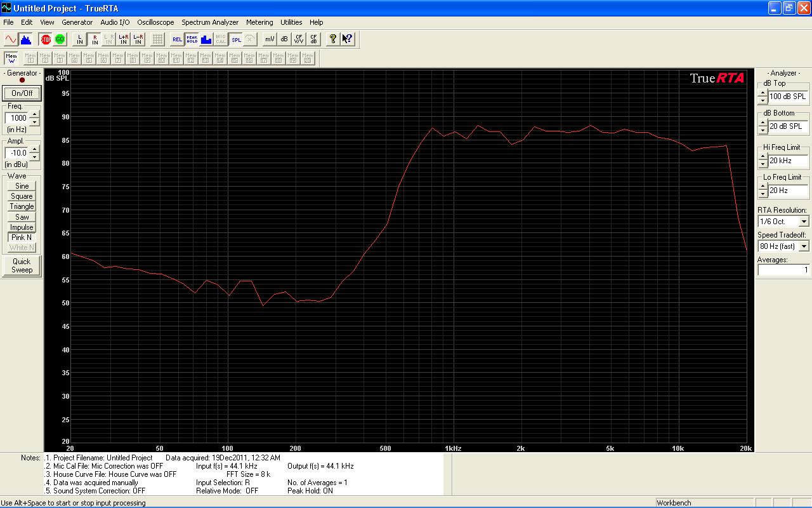This screenshot has height=508, width=812.
Task: Open the oscilloscope sine-wave view
Action: [x=10, y=39]
